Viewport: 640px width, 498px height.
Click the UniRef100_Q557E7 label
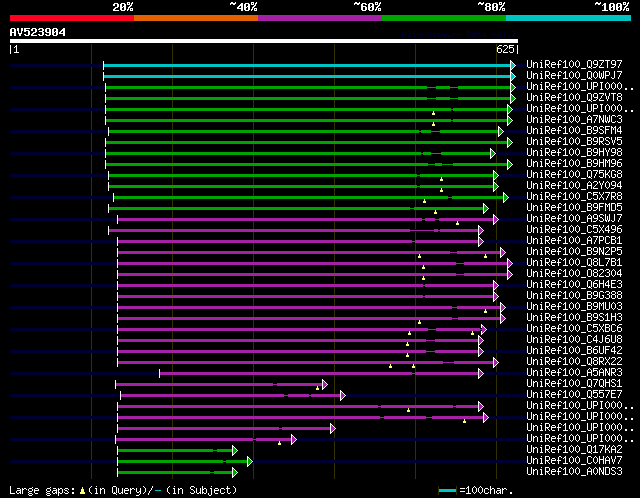[x=574, y=395]
